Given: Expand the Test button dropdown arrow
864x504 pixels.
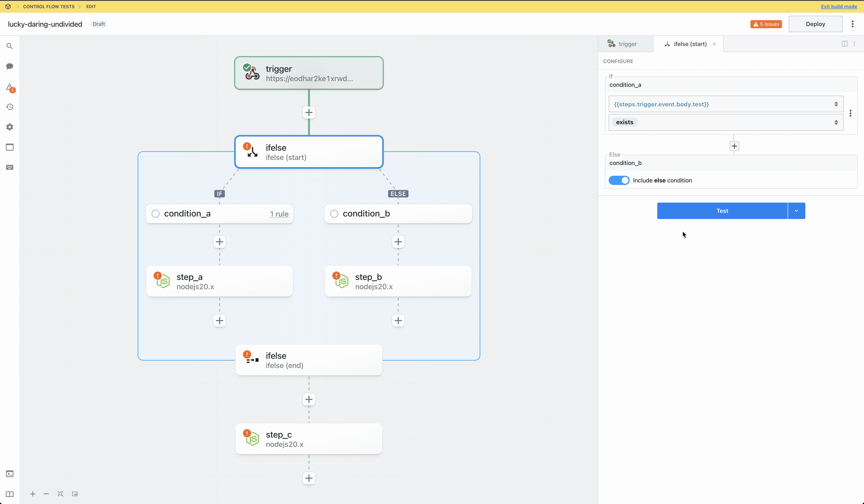Looking at the screenshot, I should coord(796,211).
